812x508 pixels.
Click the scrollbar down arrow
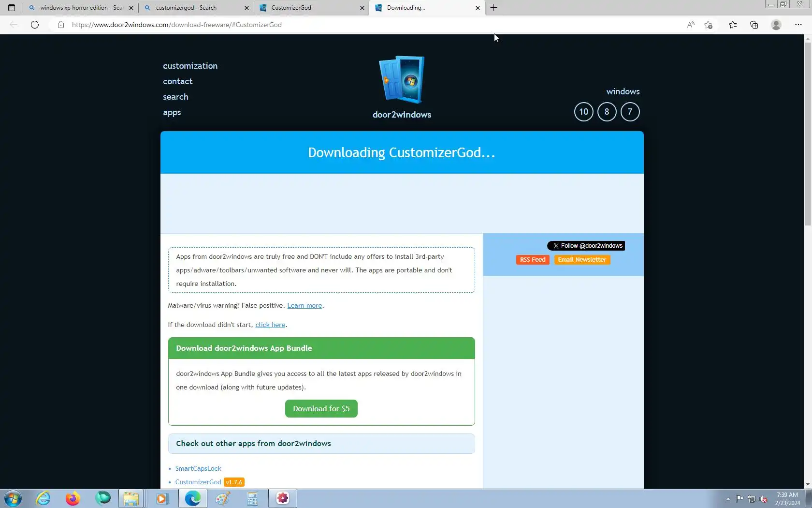pyautogui.click(x=808, y=484)
